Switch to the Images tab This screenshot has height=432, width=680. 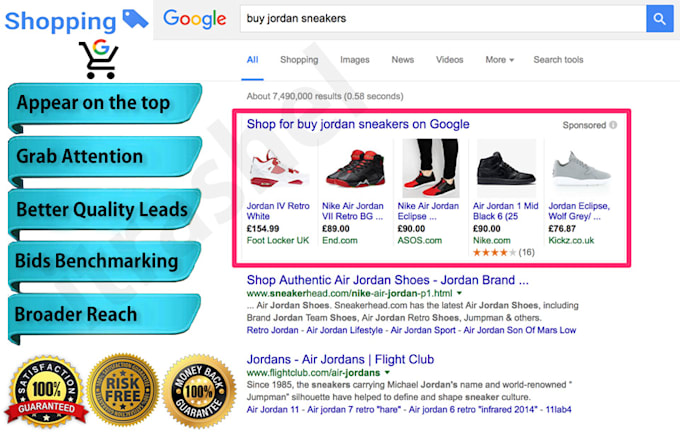tap(355, 60)
